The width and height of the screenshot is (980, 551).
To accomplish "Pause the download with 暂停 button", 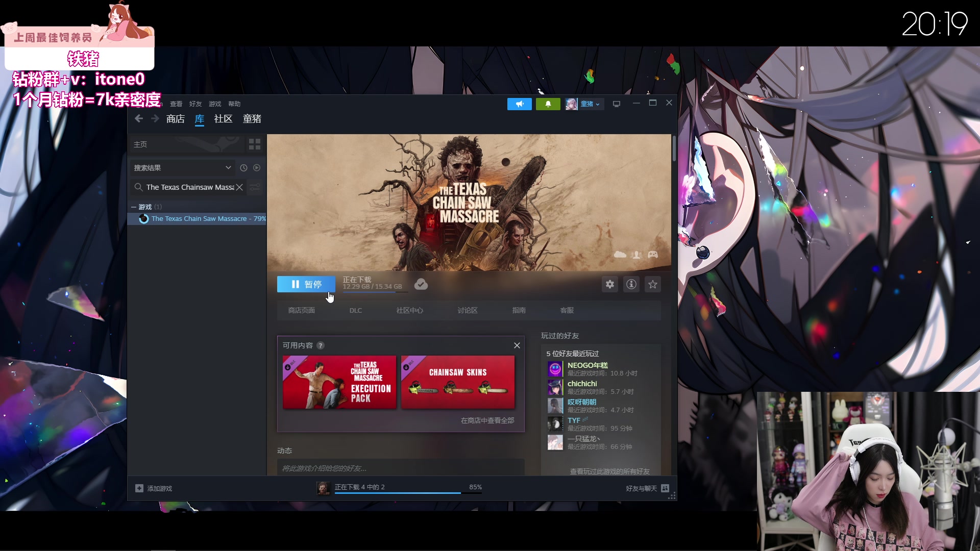I will (x=306, y=285).
